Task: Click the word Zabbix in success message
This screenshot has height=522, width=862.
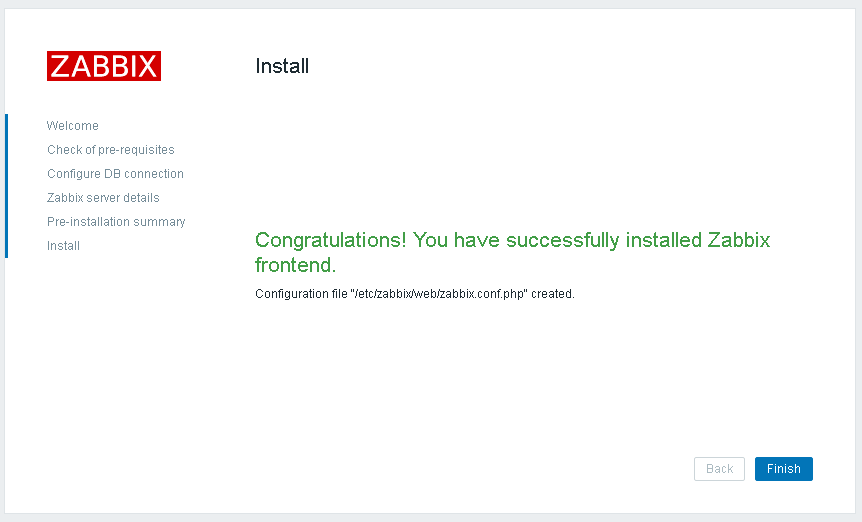Action: click(x=739, y=241)
